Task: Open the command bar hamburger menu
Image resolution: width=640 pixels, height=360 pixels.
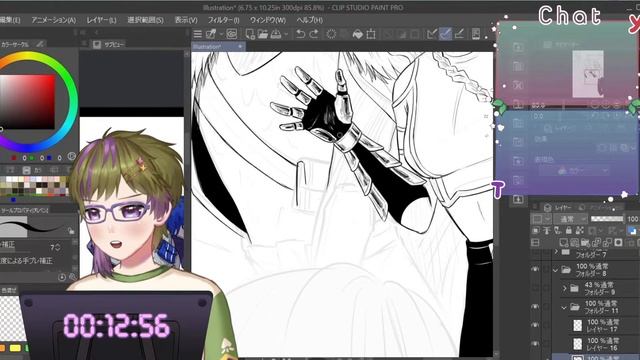Action: coord(198,34)
